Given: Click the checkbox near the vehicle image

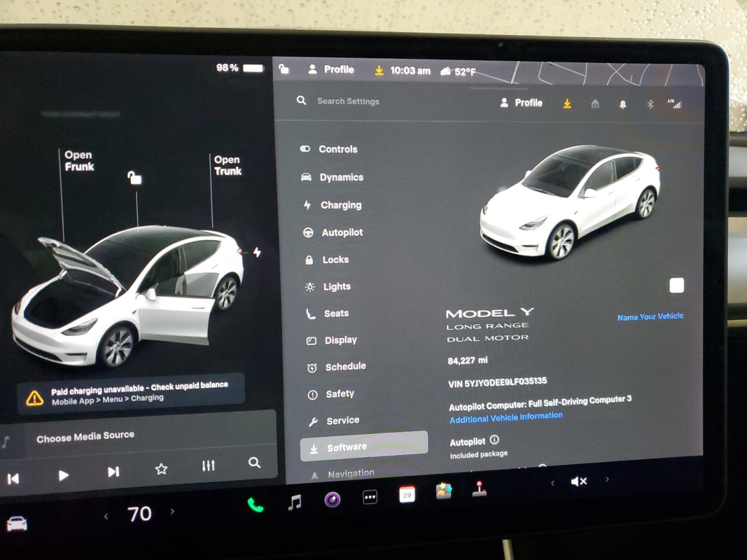Looking at the screenshot, I should click(x=676, y=285).
